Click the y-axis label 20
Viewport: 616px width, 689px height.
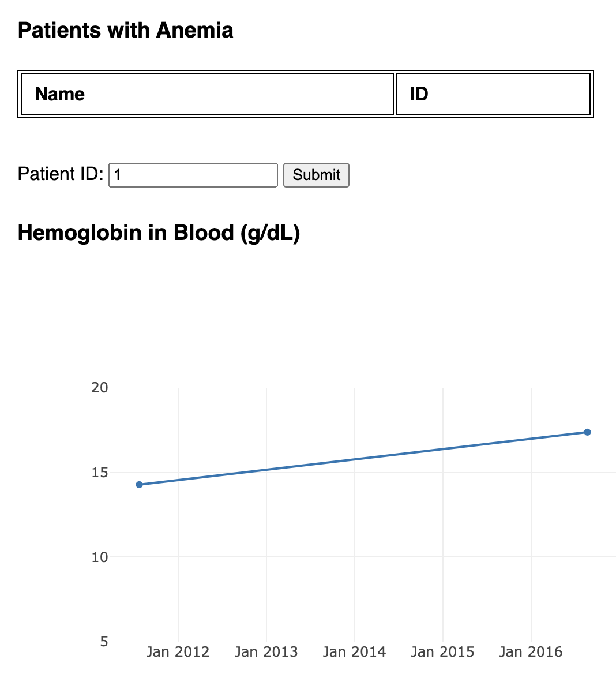coord(100,388)
